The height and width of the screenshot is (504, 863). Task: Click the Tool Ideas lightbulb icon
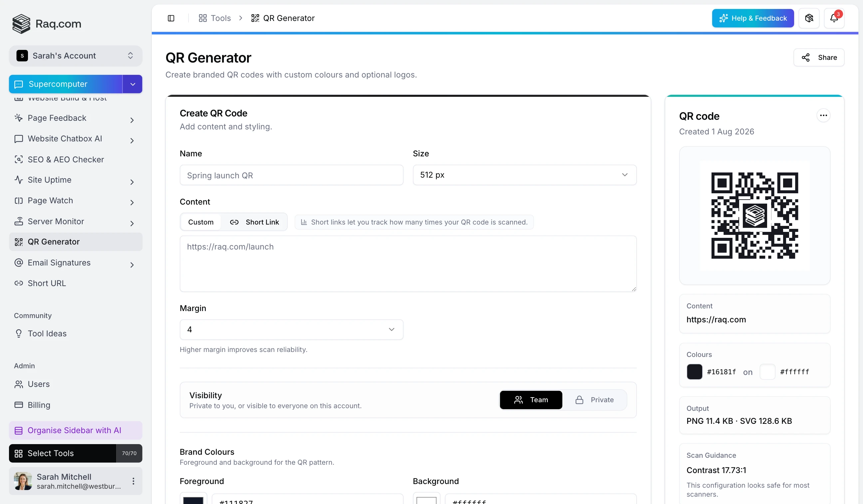pyautogui.click(x=19, y=334)
